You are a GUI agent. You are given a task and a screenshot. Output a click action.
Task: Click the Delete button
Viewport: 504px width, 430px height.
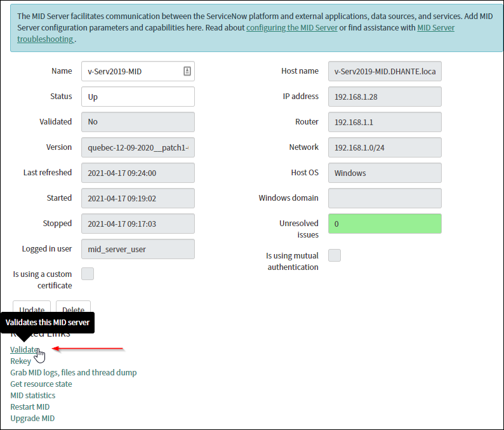73,306
